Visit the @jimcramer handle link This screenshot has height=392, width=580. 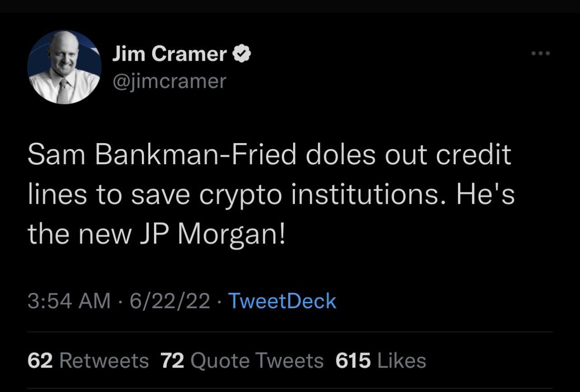(x=169, y=81)
